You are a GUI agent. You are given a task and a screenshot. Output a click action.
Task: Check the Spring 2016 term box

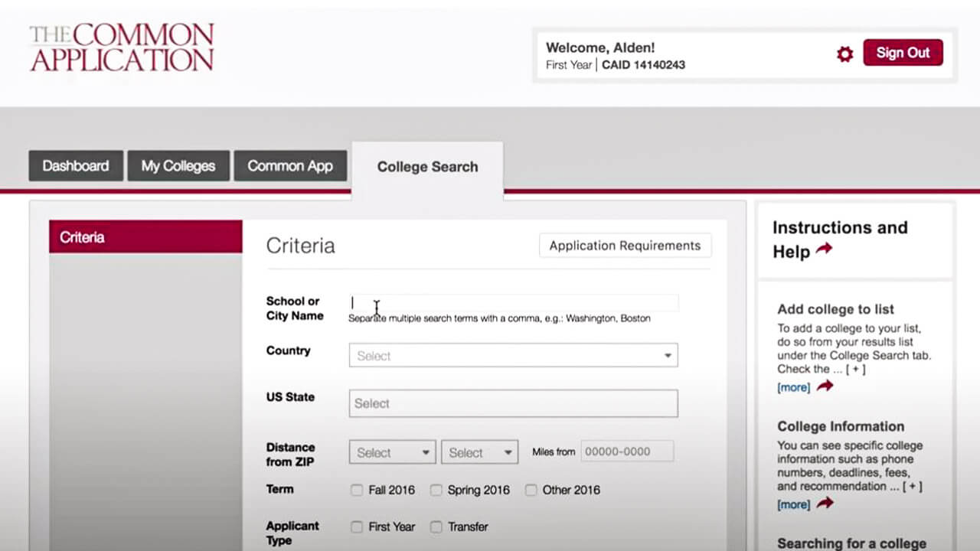tap(436, 490)
